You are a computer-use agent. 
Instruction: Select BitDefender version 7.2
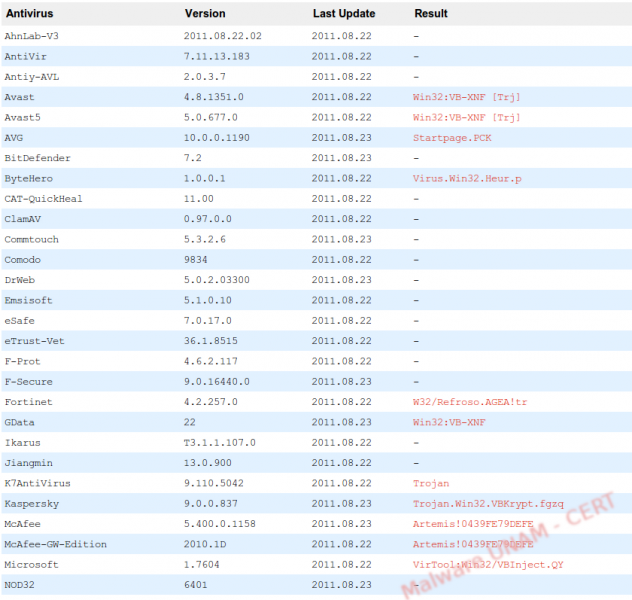(x=192, y=158)
